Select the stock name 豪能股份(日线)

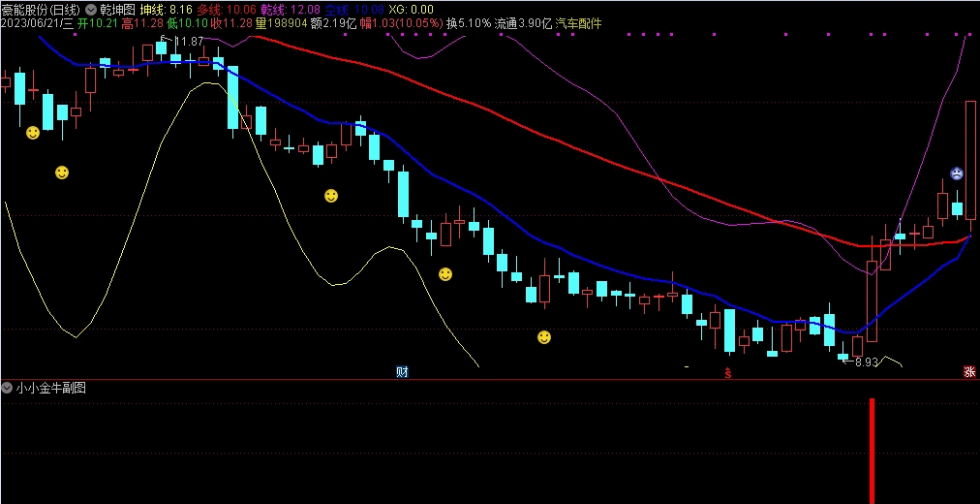(x=42, y=10)
